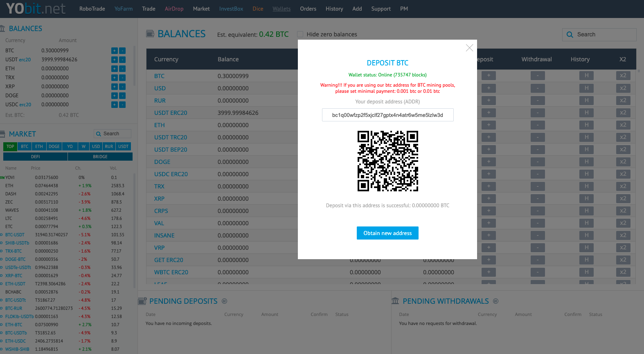Click sidebar TRX plus icon

115,78
